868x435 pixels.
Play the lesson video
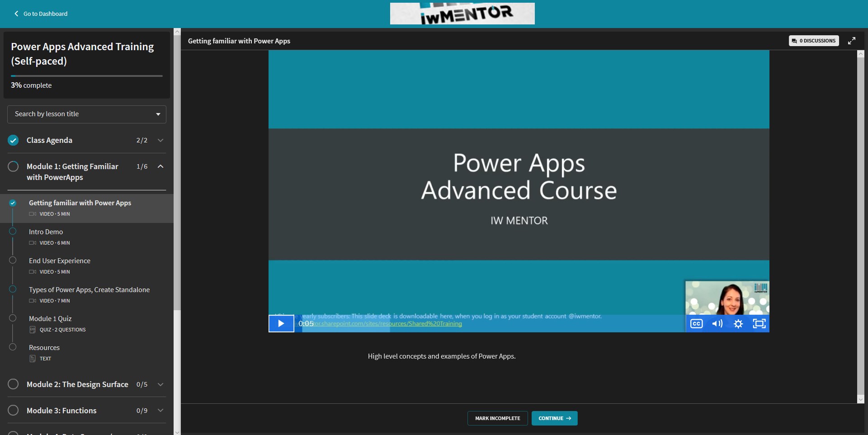(x=281, y=323)
